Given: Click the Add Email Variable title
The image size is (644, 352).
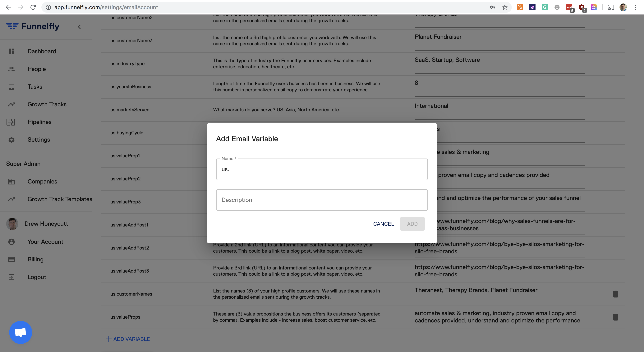Looking at the screenshot, I should [x=247, y=139].
